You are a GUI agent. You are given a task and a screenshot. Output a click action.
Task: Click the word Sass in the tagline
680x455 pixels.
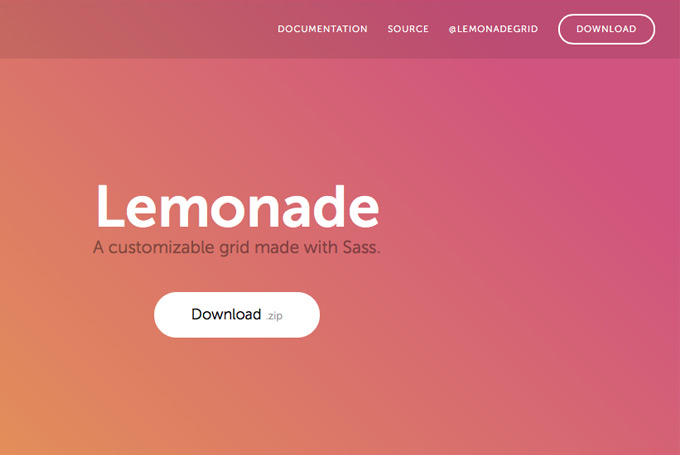[x=361, y=248]
